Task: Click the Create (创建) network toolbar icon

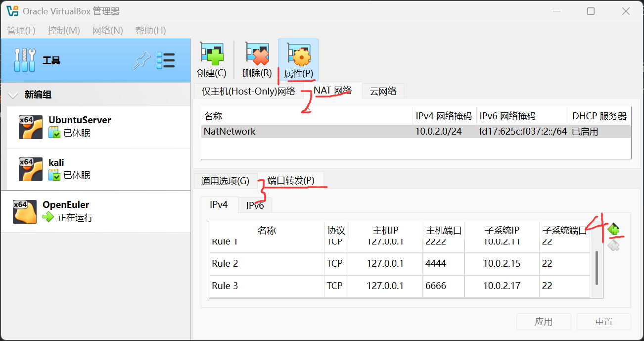Action: [x=212, y=54]
